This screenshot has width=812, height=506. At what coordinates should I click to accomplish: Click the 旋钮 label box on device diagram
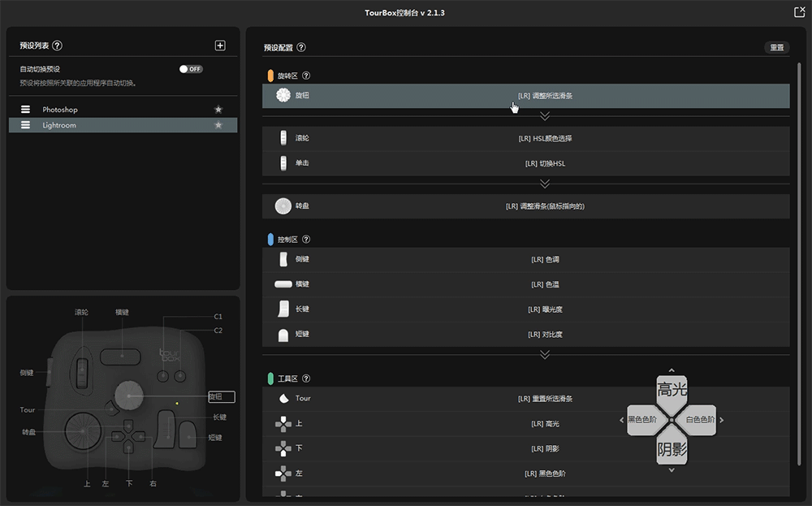[222, 396]
